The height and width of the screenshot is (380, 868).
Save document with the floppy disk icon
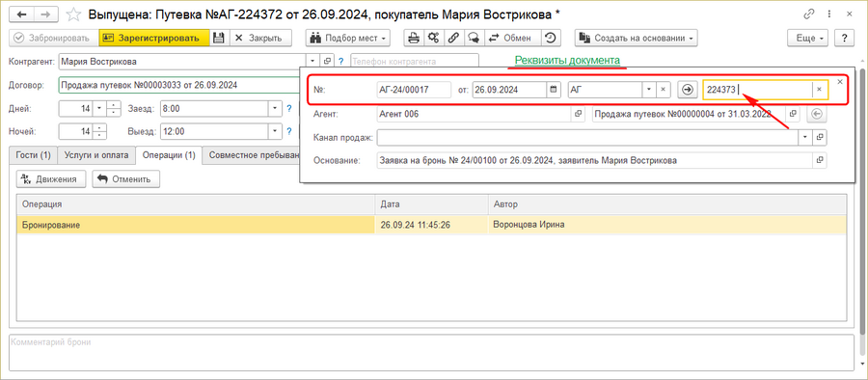[x=219, y=38]
